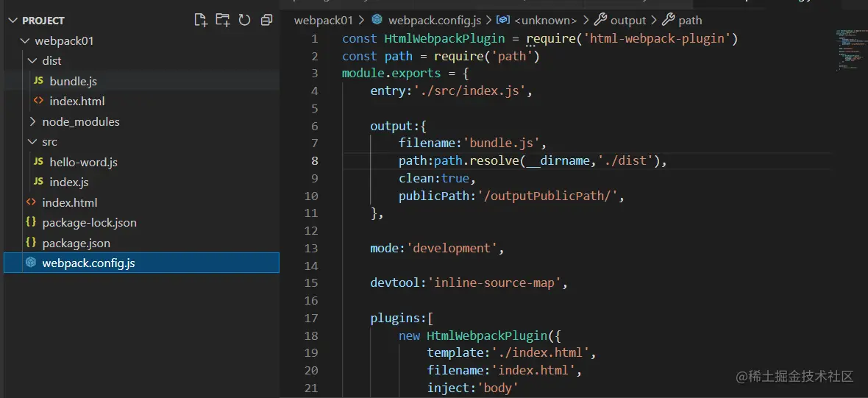
Task: Click the New File icon in explorer header
Action: 201,21
